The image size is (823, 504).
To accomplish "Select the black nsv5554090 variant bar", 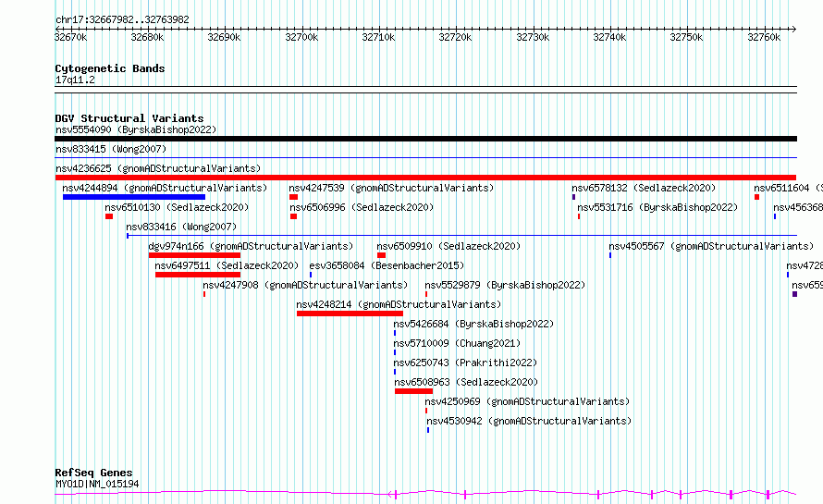I will 425,139.
